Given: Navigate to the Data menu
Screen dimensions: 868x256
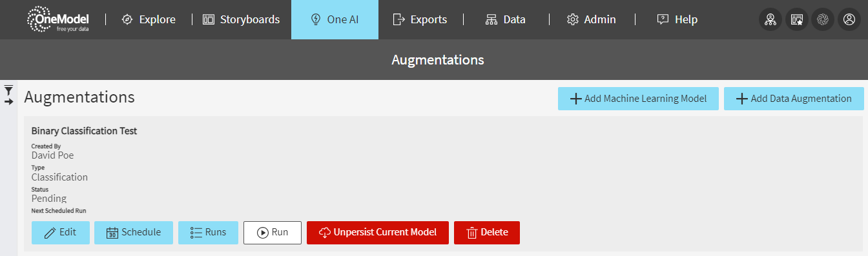Looking at the screenshot, I should coord(506,19).
